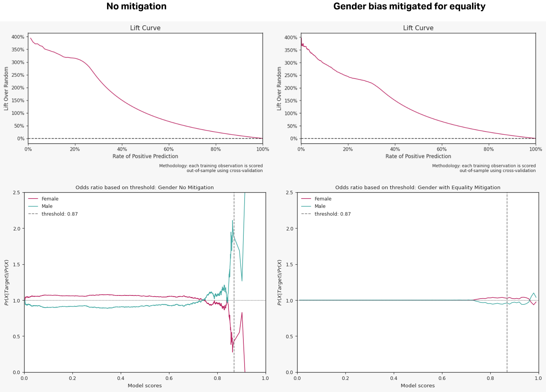Click 'Rate of Positive Prediction' under right lift chart
This screenshot has width=546, height=392.
tap(418, 156)
